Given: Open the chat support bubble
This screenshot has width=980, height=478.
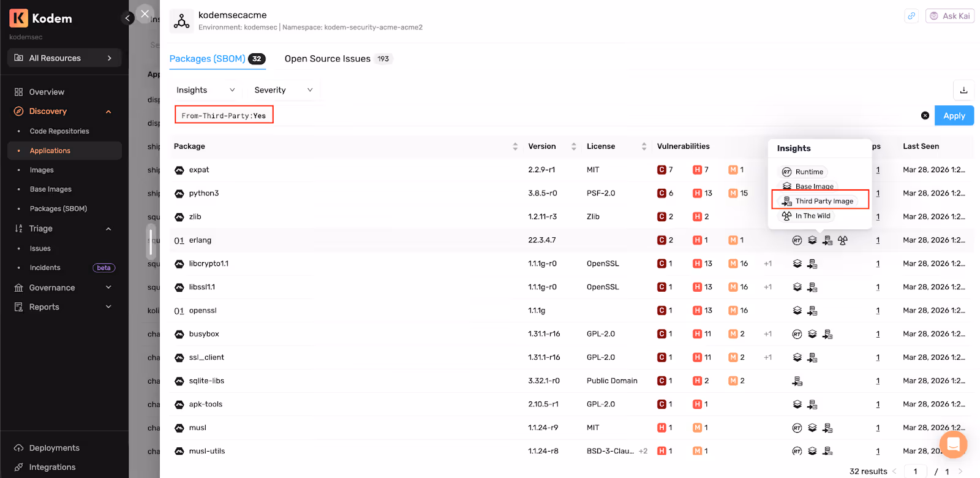Looking at the screenshot, I should point(953,444).
